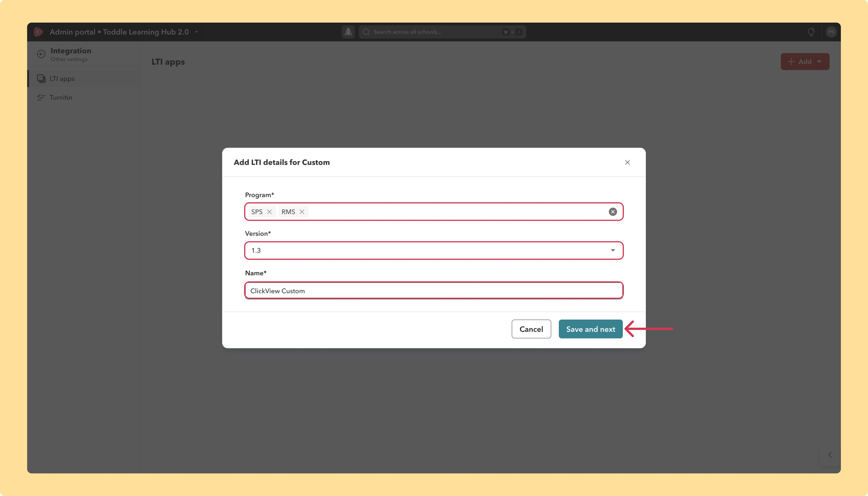
Task: Remove the SPS program tag
Action: click(x=269, y=212)
